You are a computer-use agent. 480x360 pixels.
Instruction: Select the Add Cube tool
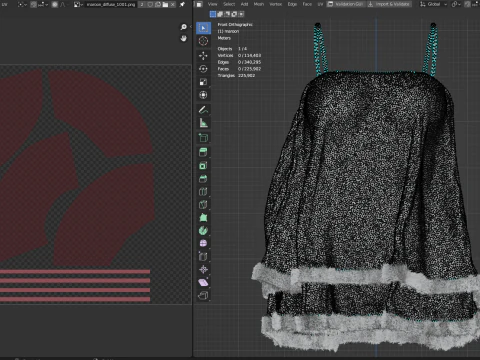tap(203, 137)
